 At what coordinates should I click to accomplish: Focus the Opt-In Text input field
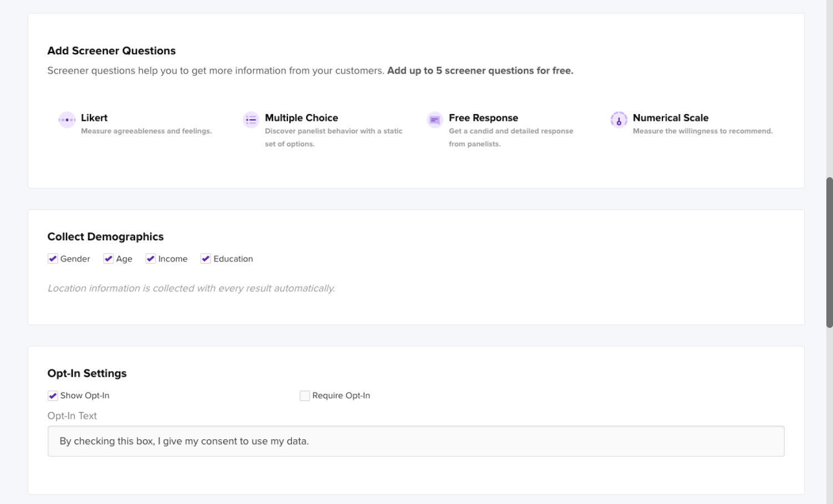415,441
